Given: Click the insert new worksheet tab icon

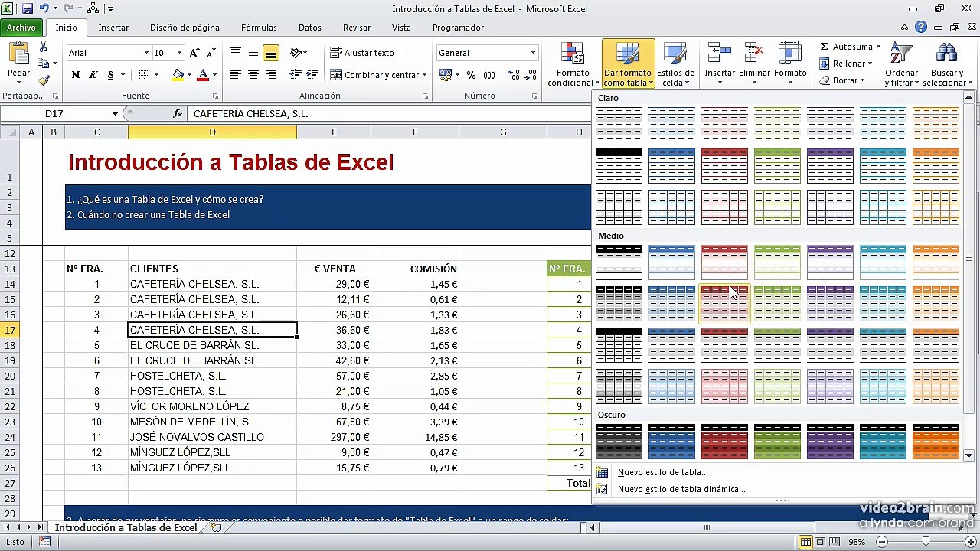Looking at the screenshot, I should click(217, 527).
